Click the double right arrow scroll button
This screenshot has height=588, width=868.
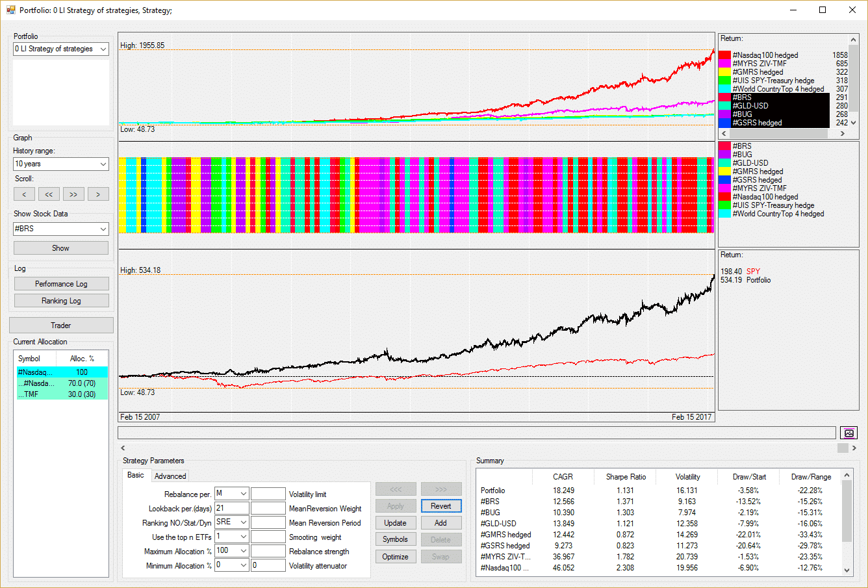pyautogui.click(x=73, y=194)
